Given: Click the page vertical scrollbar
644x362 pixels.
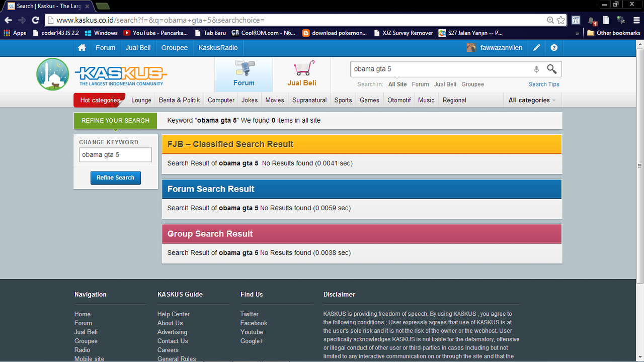Looking at the screenshot, I should tap(640, 166).
